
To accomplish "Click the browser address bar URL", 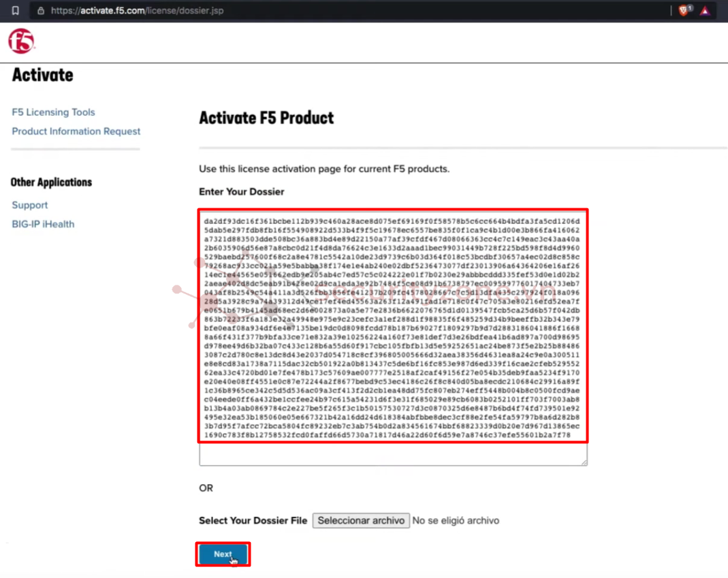I will pyautogui.click(x=138, y=11).
